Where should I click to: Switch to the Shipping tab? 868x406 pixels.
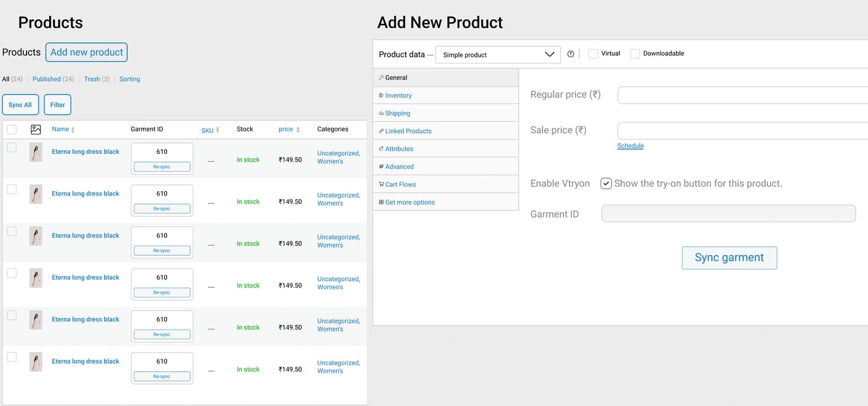(397, 113)
